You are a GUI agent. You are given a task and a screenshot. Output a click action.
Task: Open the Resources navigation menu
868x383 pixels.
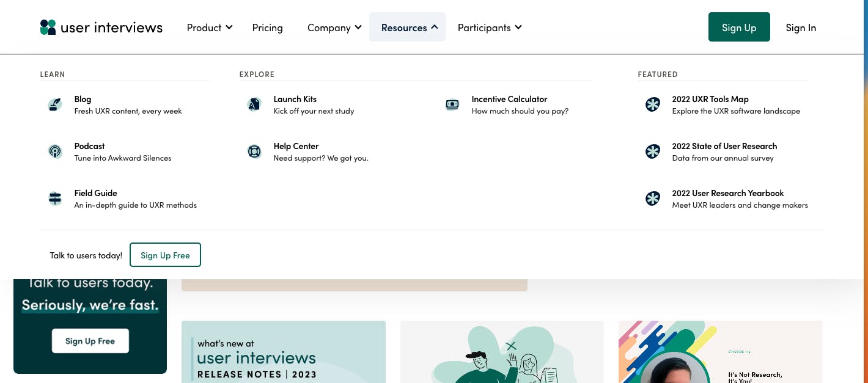pyautogui.click(x=407, y=27)
